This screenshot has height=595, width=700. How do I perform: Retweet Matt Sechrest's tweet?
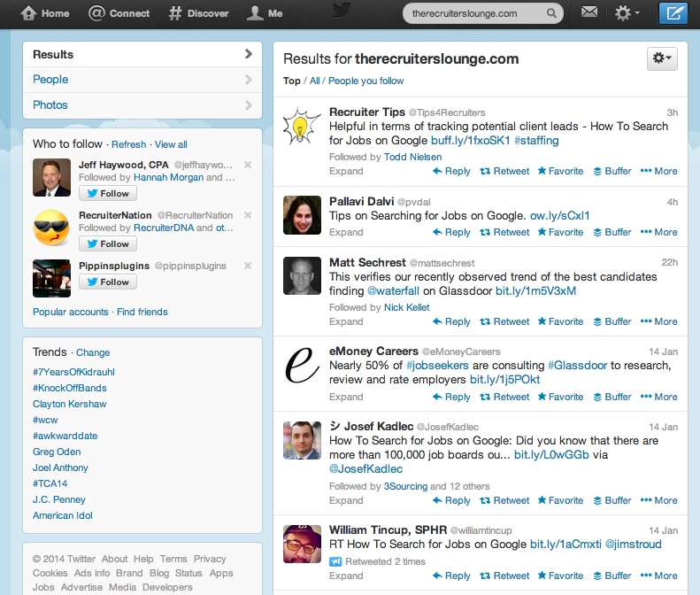pyautogui.click(x=504, y=321)
